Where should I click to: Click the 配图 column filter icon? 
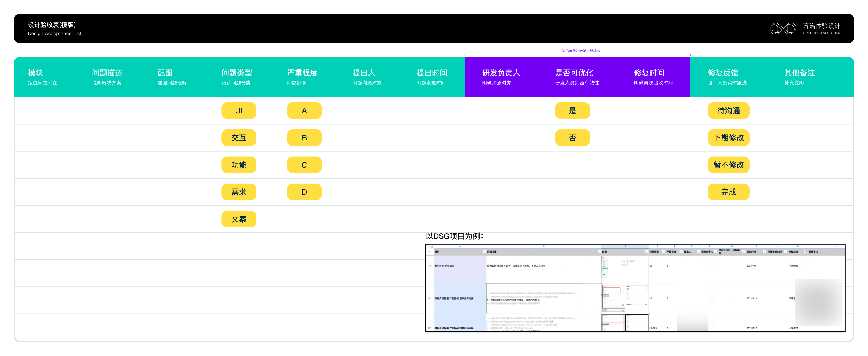pyautogui.click(x=646, y=252)
